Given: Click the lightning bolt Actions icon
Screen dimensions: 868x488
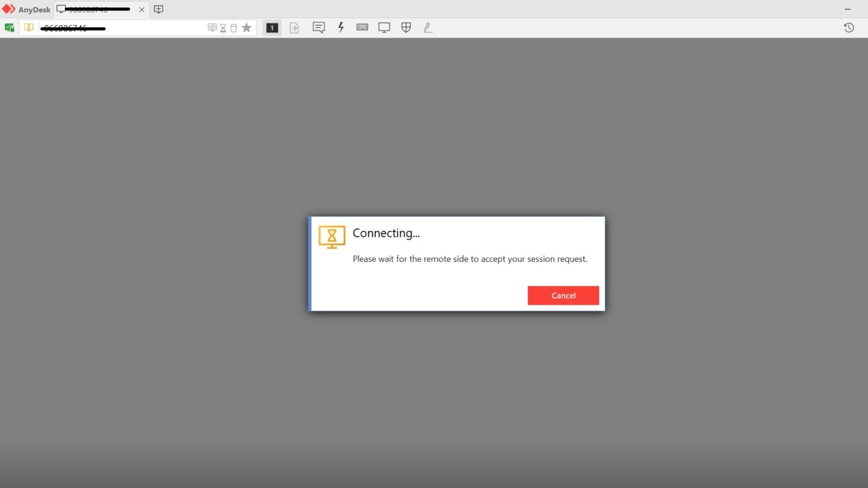Looking at the screenshot, I should [341, 28].
